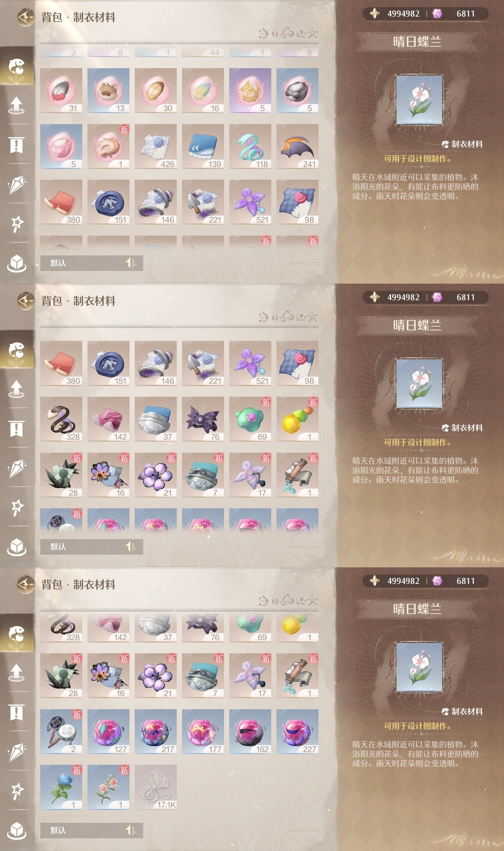Click the 晴日蝶兰 flower preview in topmost panel
This screenshot has width=504, height=851.
(x=419, y=100)
